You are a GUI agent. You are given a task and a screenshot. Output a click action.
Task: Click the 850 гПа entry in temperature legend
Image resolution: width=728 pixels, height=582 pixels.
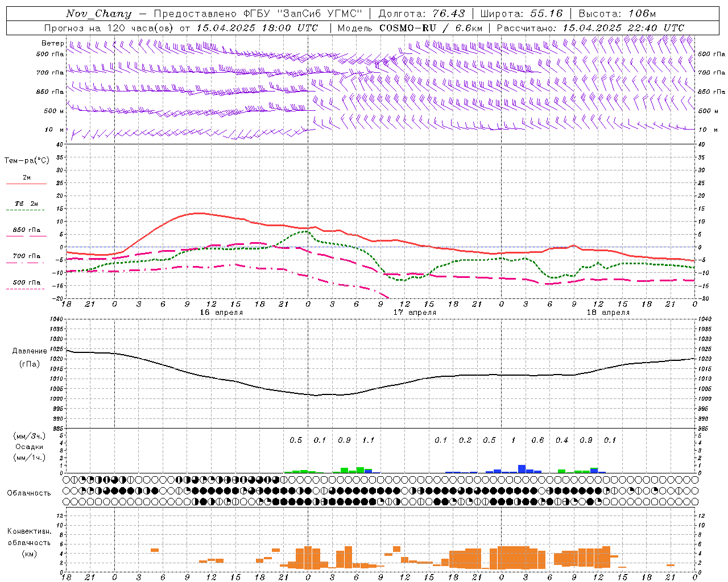pos(27,230)
